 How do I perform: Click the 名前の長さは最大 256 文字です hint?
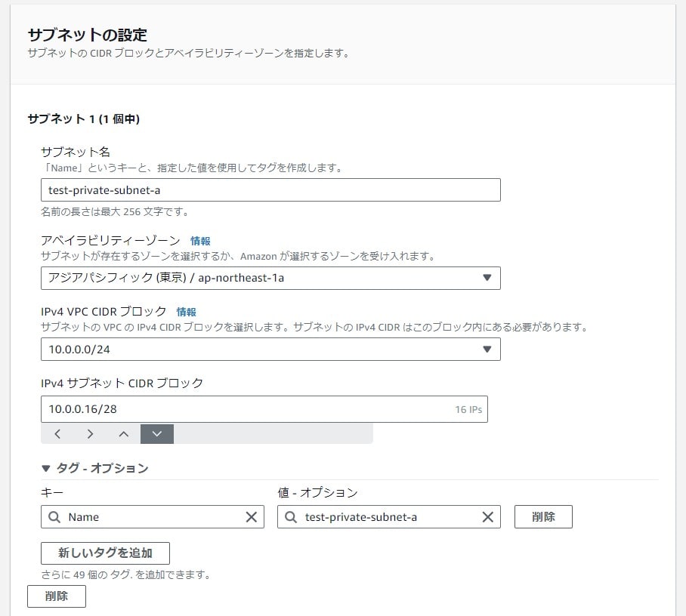tap(115, 212)
